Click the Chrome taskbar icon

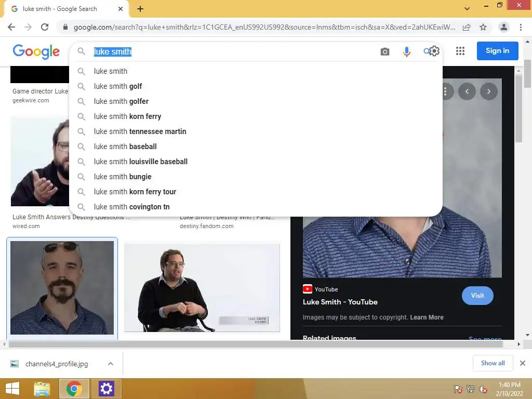point(74,389)
